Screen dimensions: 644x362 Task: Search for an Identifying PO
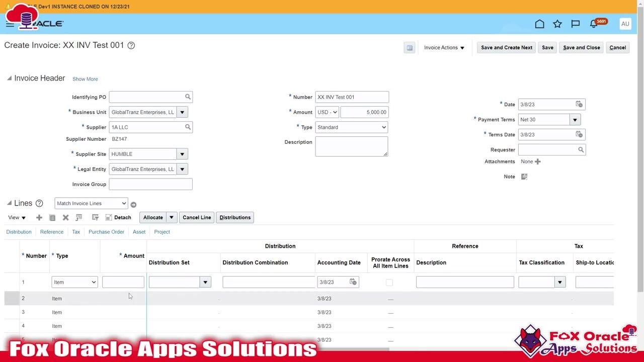click(188, 97)
